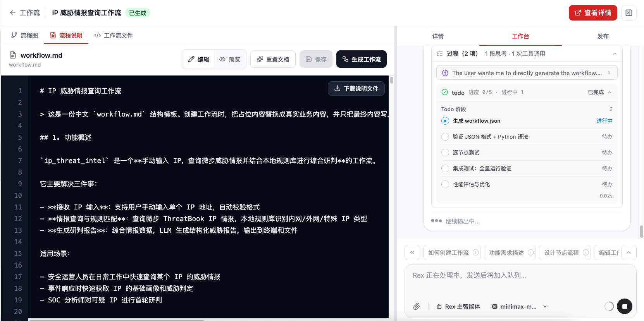
Task: Click the double-chevron collapse suggestions icon
Action: (x=412, y=252)
